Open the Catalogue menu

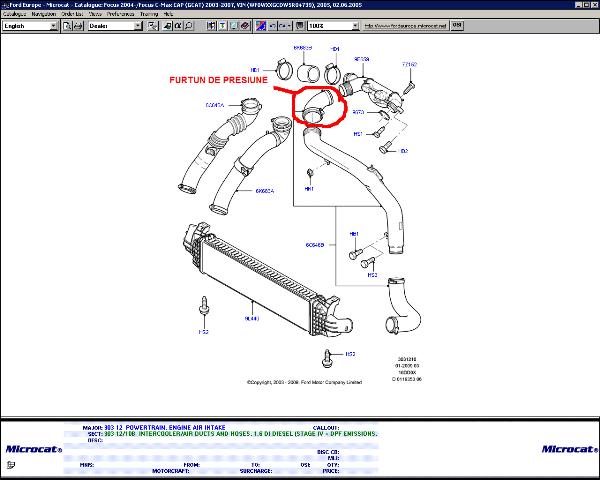click(13, 15)
